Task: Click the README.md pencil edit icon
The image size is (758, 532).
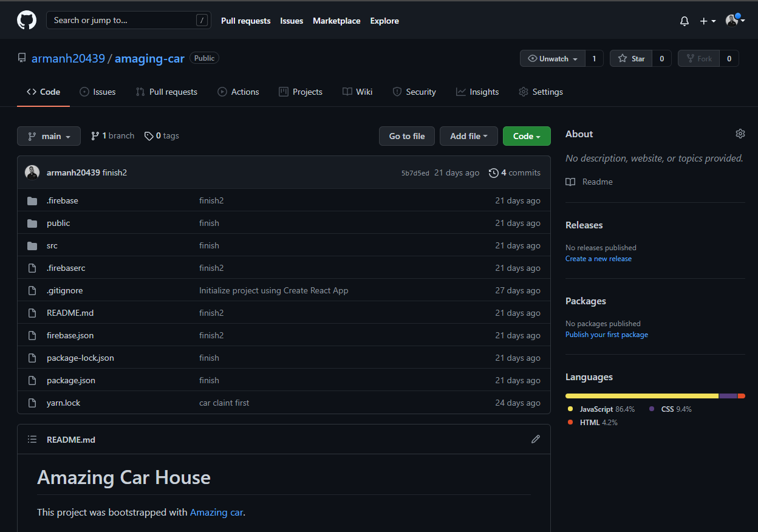Action: (x=535, y=439)
